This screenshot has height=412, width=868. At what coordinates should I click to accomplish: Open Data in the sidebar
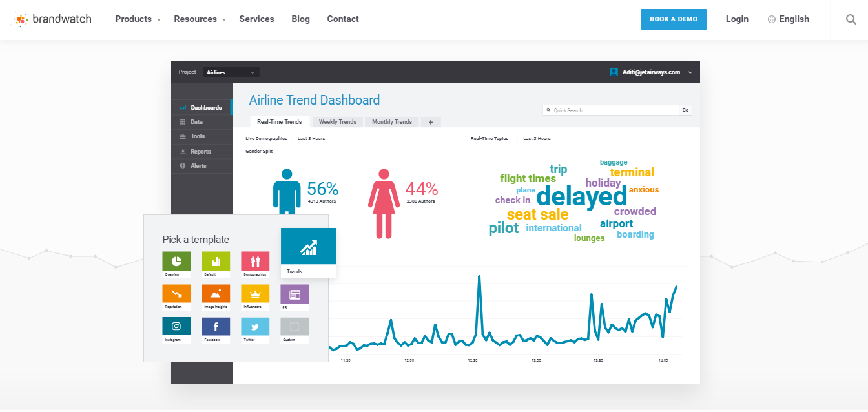coord(201,122)
